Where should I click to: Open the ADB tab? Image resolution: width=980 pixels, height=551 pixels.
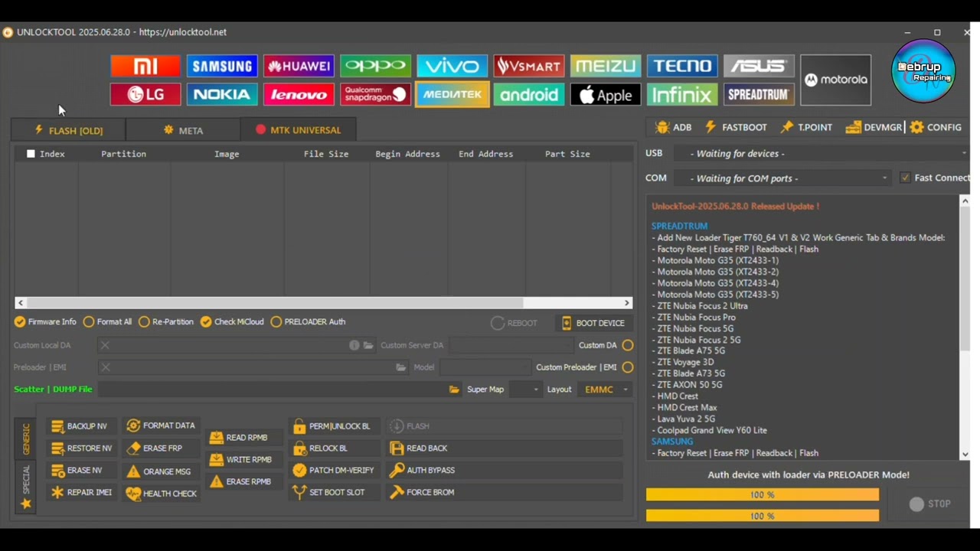tap(673, 127)
